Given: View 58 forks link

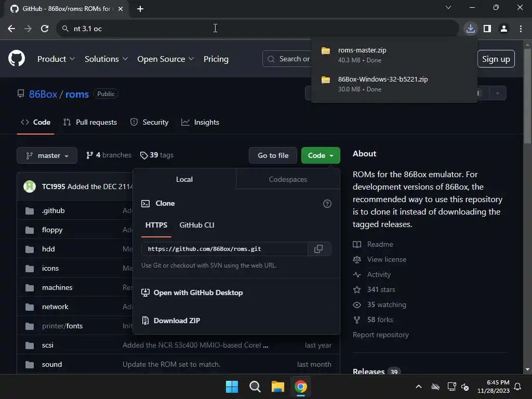Looking at the screenshot, I should pos(373,320).
